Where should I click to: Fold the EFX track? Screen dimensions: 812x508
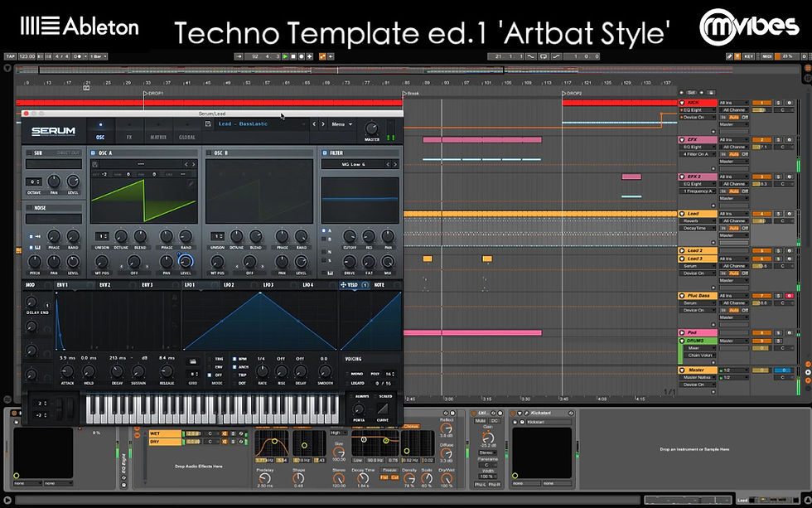click(682, 139)
